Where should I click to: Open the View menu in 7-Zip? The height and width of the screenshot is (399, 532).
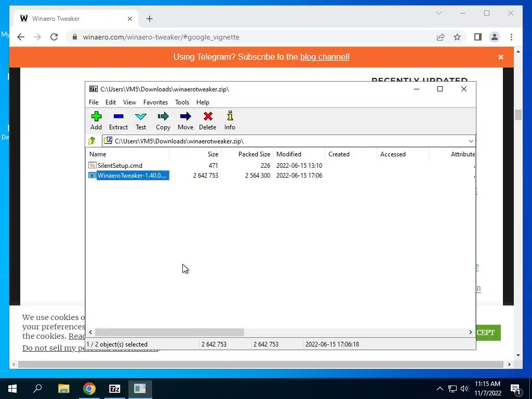(129, 102)
